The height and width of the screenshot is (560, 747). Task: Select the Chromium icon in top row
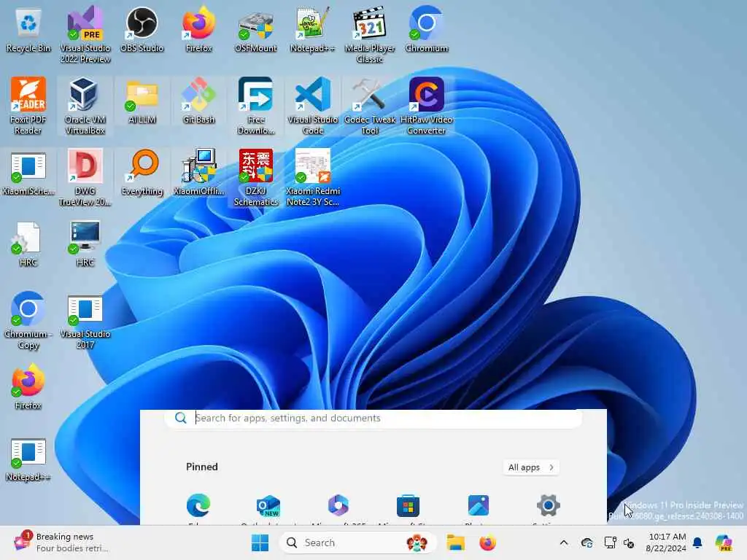(426, 29)
